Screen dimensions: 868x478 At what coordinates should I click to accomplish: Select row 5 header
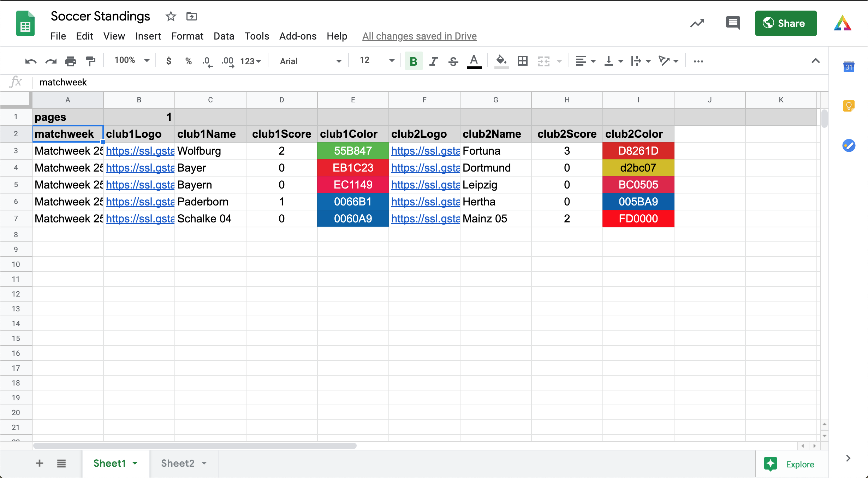pyautogui.click(x=16, y=185)
